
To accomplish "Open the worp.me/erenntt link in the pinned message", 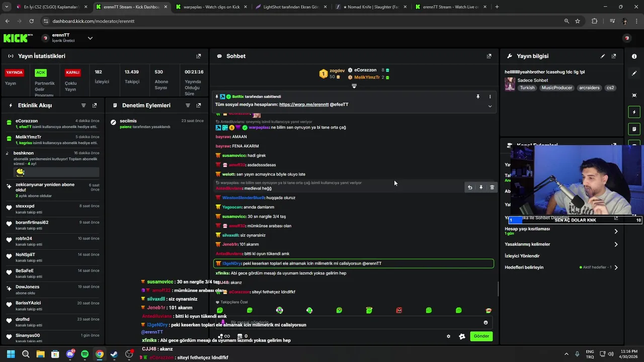I will point(304,105).
